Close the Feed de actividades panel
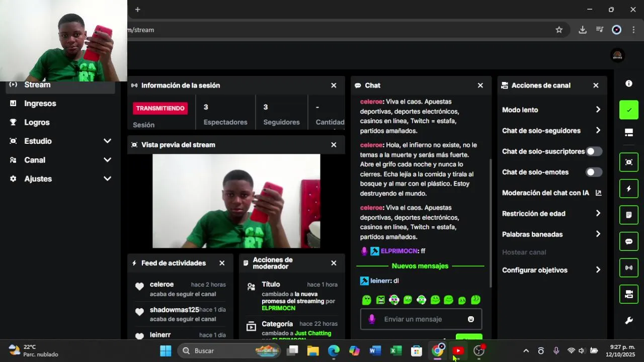 [222, 263]
